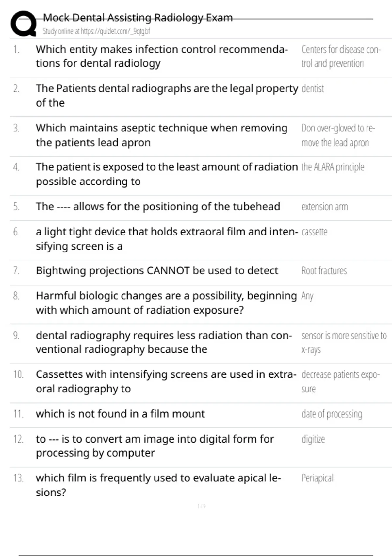The height and width of the screenshot is (556, 392).
Task: Open the quizlet.com study online link
Action: coord(96,31)
